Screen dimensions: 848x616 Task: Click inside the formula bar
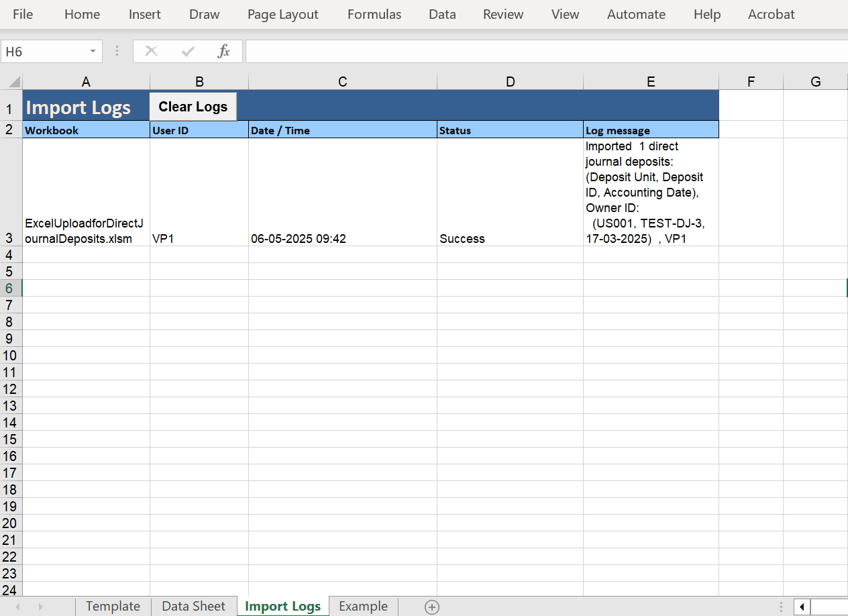470,51
